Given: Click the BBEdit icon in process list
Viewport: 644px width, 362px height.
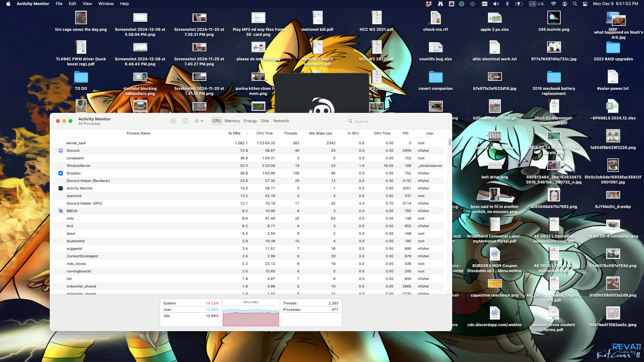Looking at the screenshot, I should coord(61,211).
